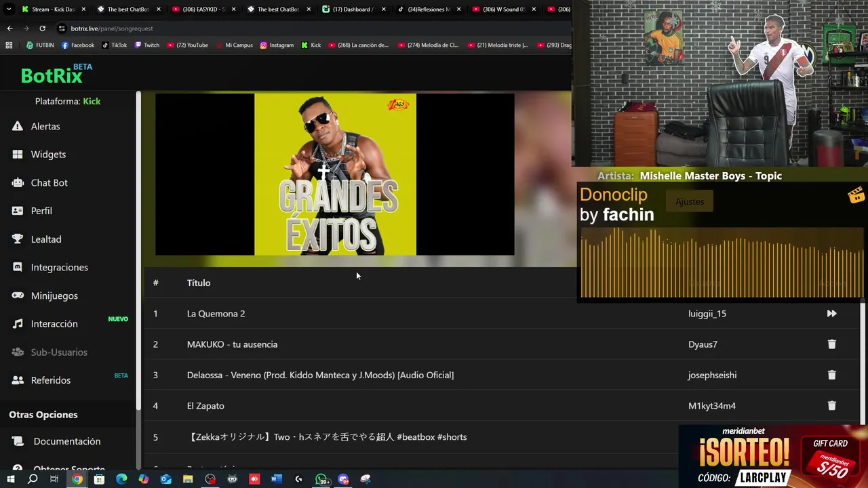868x488 pixels.
Task: Remove El Zapato from the queue
Action: click(x=831, y=405)
